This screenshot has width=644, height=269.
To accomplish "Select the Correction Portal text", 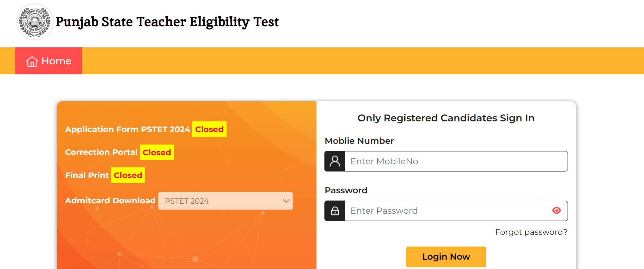I will tap(101, 152).
